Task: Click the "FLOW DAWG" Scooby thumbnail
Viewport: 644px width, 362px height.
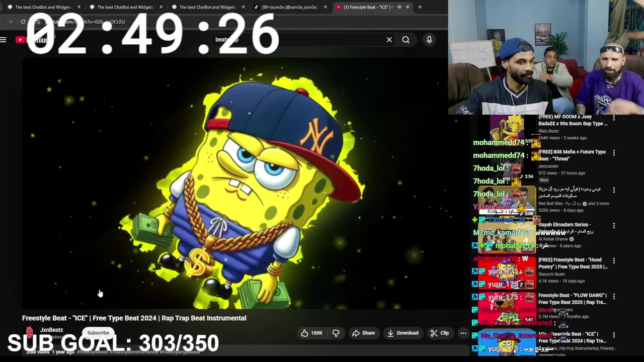Action: coord(506,308)
